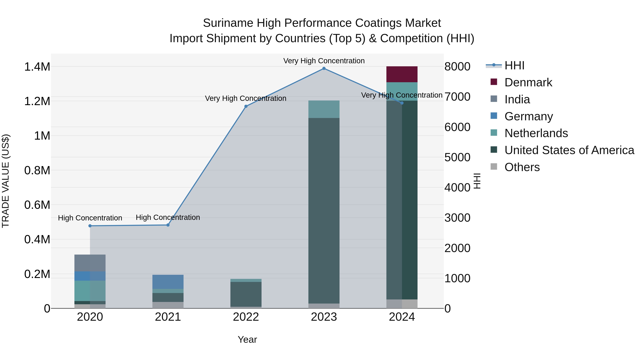The image size is (644, 362).
Task: Click the 8000 right axis tick
Action: [457, 67]
